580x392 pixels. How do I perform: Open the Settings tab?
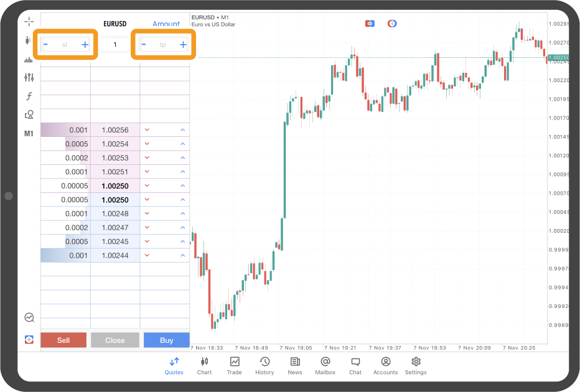(x=416, y=366)
